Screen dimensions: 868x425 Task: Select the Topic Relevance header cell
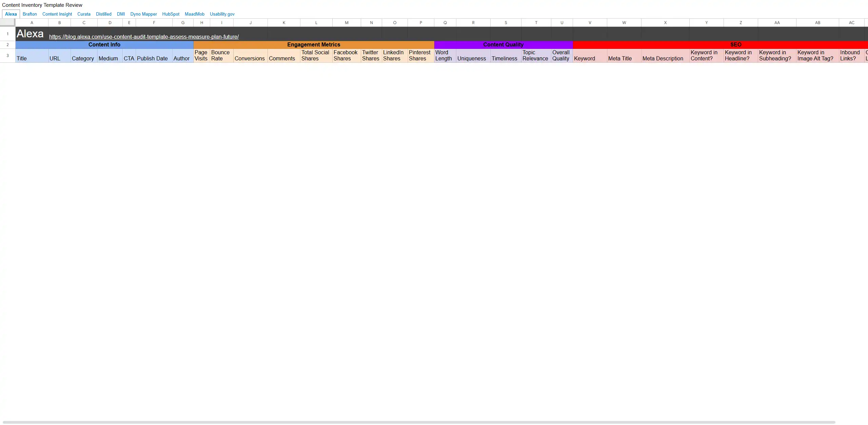click(536, 56)
